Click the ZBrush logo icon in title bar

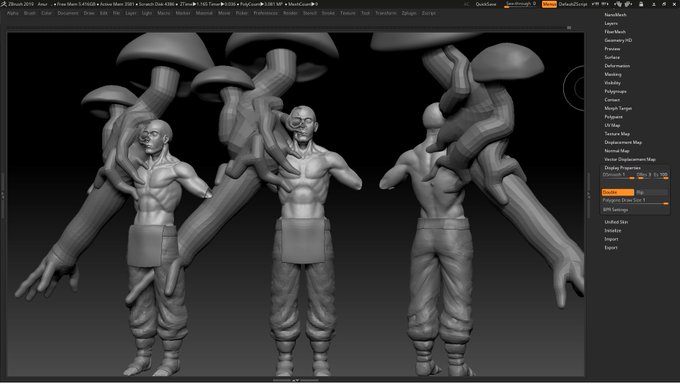[x=3, y=4]
